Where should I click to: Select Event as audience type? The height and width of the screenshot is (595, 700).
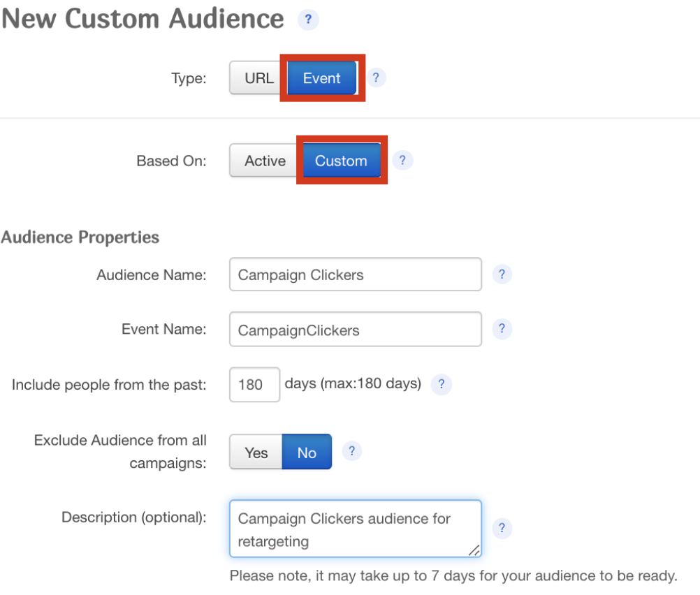(322, 78)
